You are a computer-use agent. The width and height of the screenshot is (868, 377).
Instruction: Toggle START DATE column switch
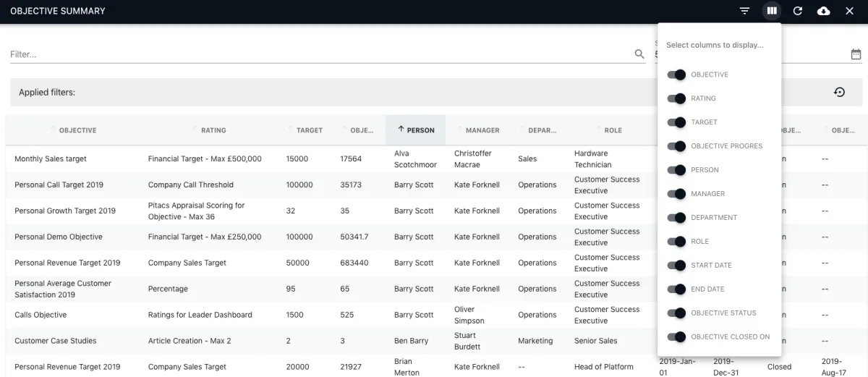676,266
